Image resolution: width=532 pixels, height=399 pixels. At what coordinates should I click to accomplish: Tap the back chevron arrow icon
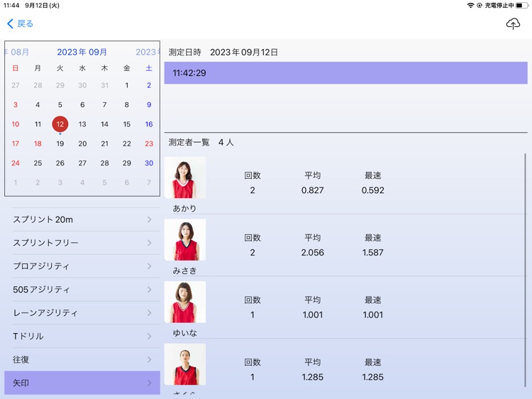[x=10, y=23]
